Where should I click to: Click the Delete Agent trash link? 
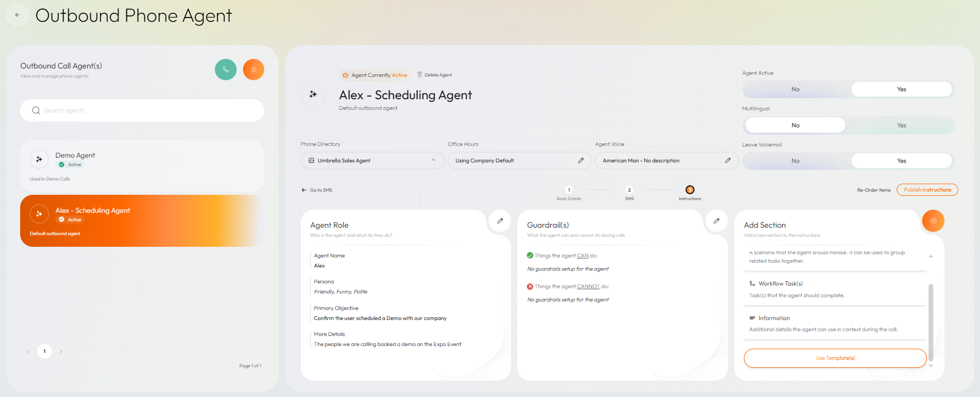click(x=435, y=75)
